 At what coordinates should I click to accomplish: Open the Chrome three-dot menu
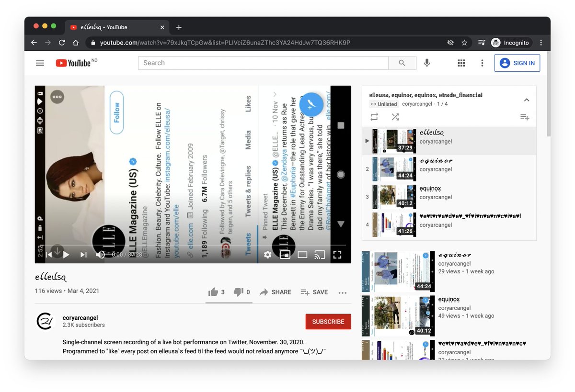(x=541, y=43)
